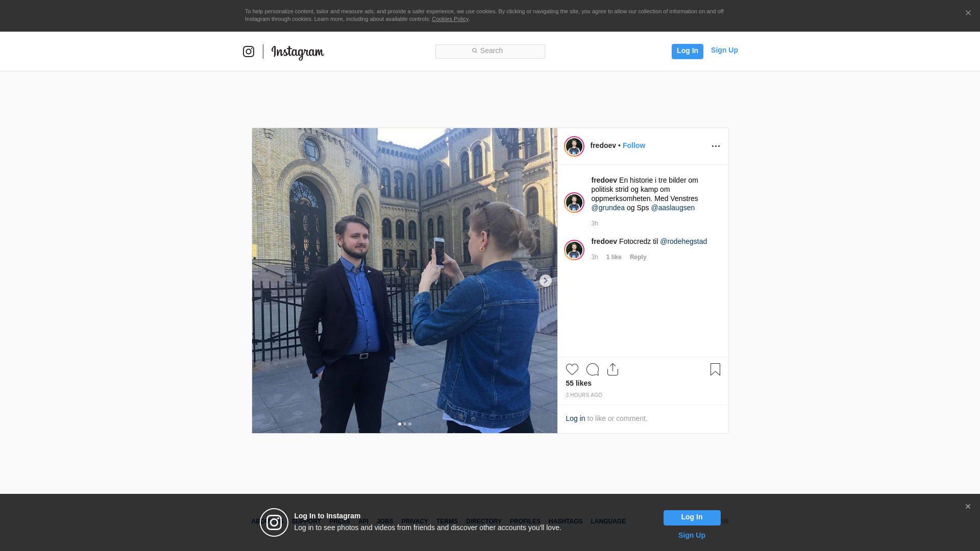
Task: Open fredoev username in Fotocredz comment
Action: click(x=604, y=241)
